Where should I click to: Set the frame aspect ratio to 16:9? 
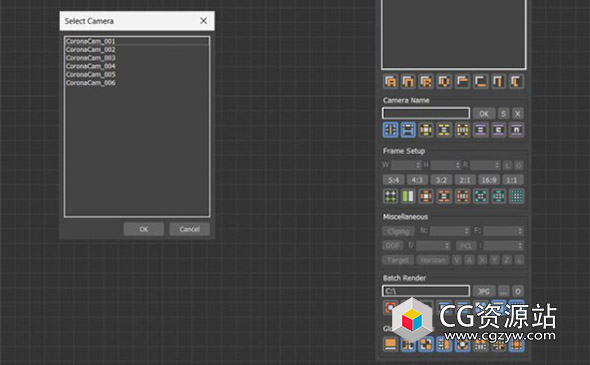tap(489, 180)
